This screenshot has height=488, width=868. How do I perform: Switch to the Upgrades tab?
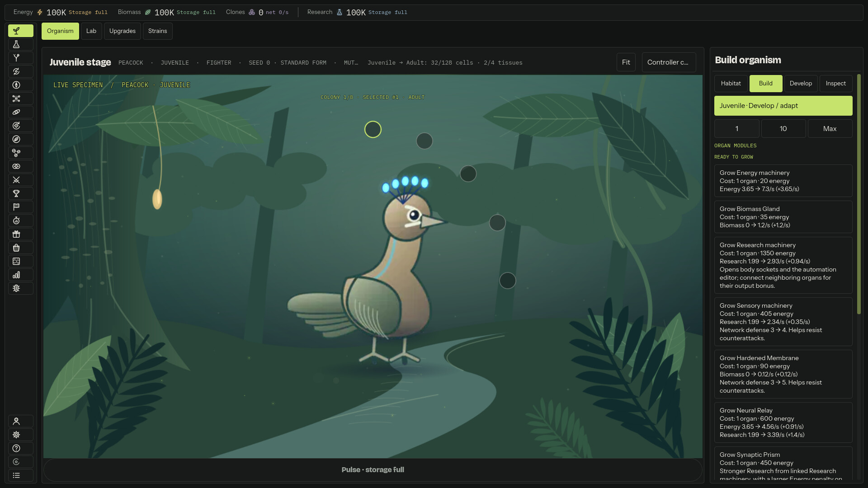tap(122, 31)
